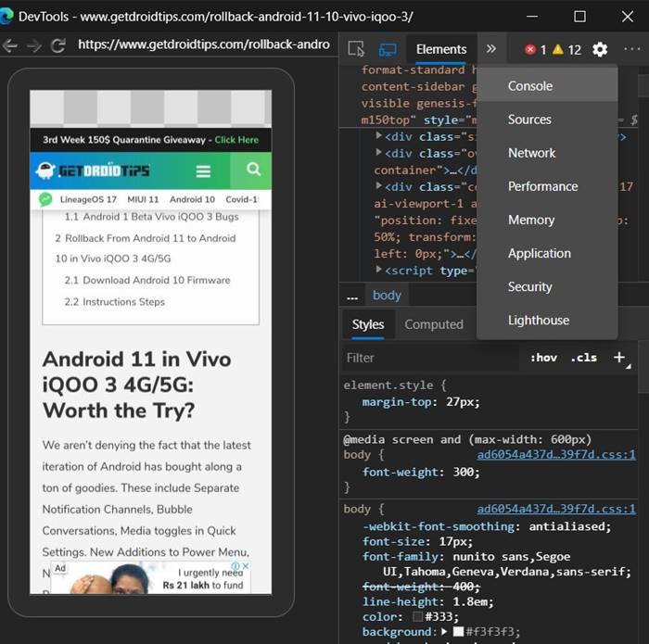Viewport: 649px width, 644px height.
Task: Open the Android 10 nav link
Action: tap(192, 199)
